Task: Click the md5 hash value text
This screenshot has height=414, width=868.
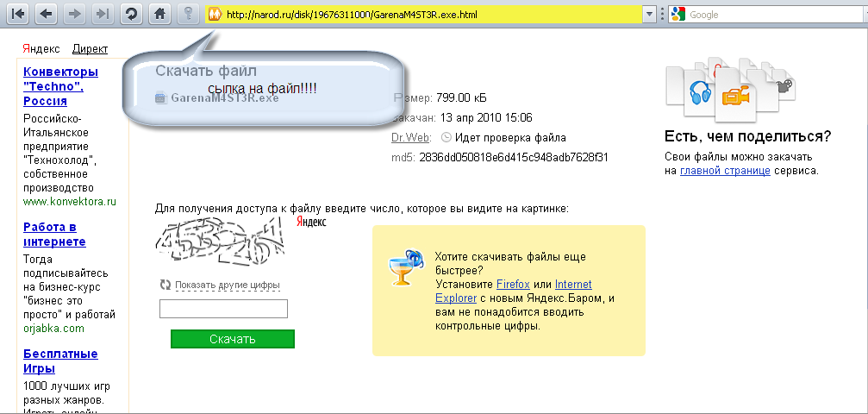Action: [x=514, y=157]
